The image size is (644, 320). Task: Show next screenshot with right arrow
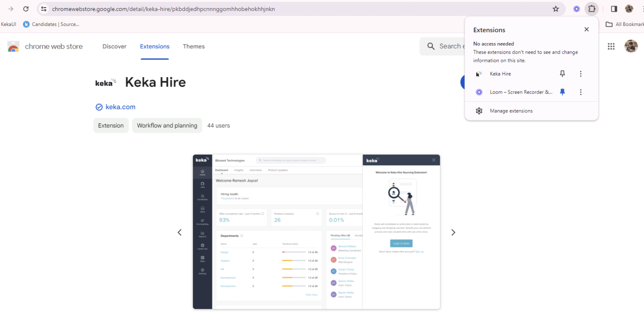point(453,232)
